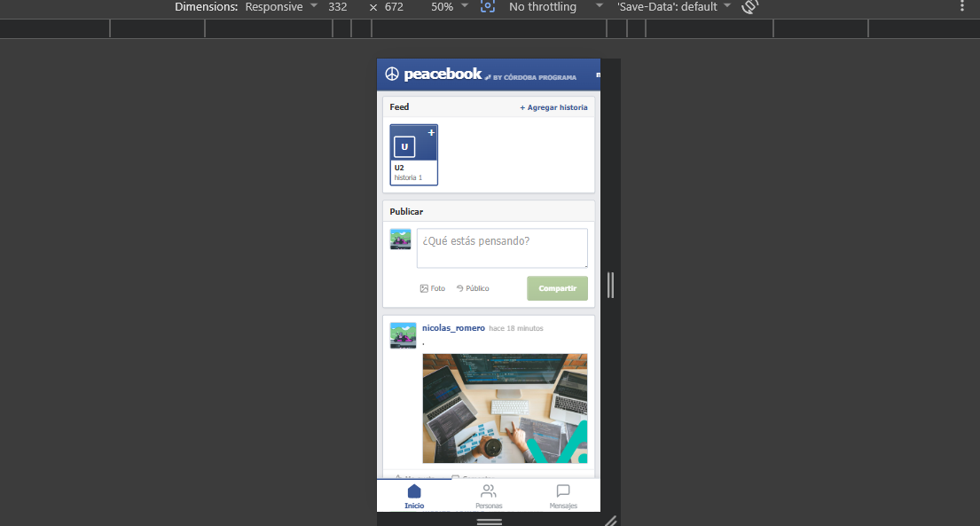Click the BY CÓRDOBA PROGRAMA tagline
The width and height of the screenshot is (980, 526).
coord(535,77)
